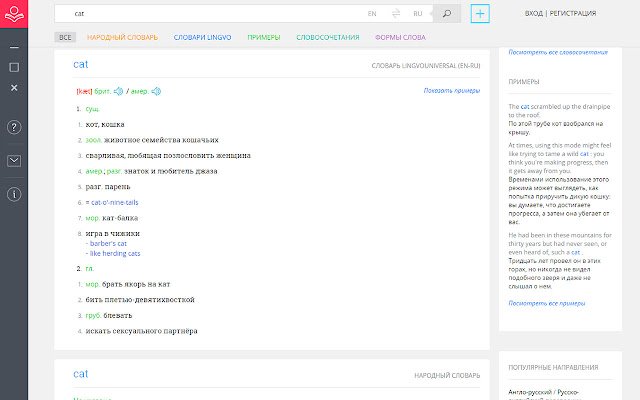Open the help question mark icon
The image size is (640, 400).
[14, 127]
